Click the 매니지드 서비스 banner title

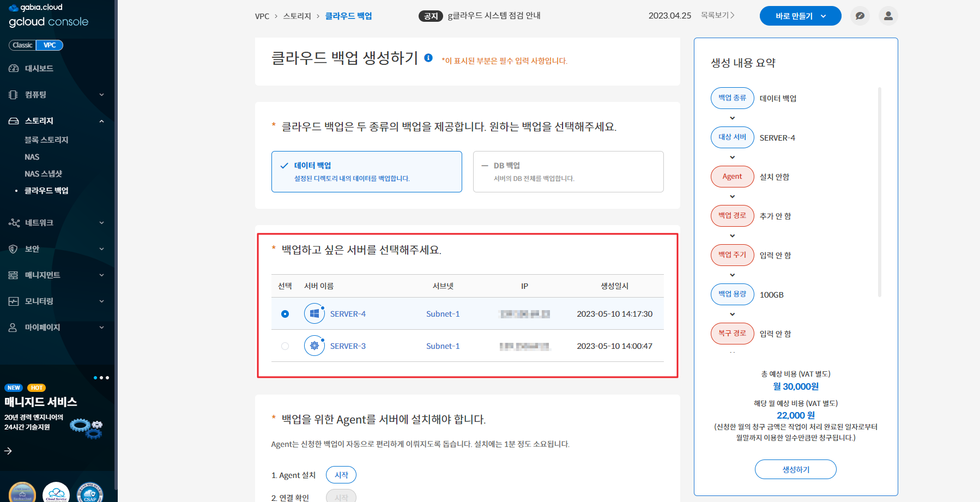(x=41, y=402)
